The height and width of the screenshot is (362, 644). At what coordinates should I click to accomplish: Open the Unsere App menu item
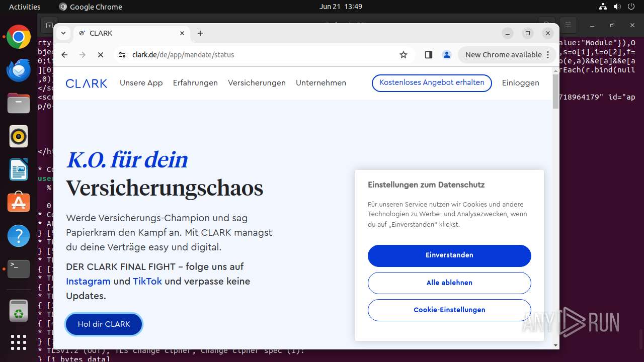[141, 83]
